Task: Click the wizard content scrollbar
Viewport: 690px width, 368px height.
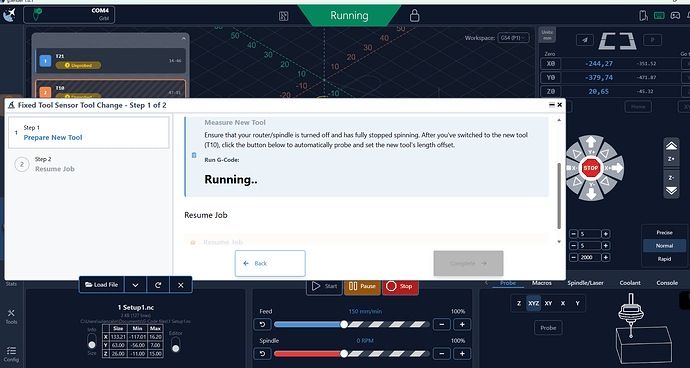Action: click(x=559, y=196)
